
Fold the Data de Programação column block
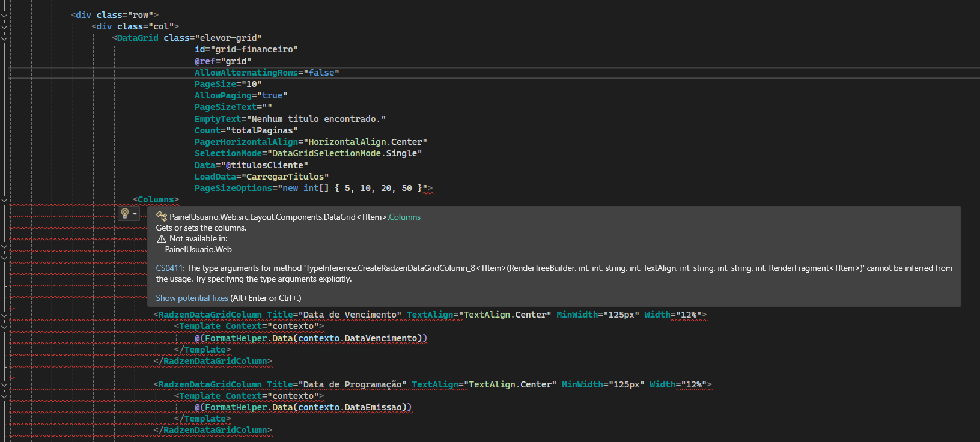coord(4,385)
